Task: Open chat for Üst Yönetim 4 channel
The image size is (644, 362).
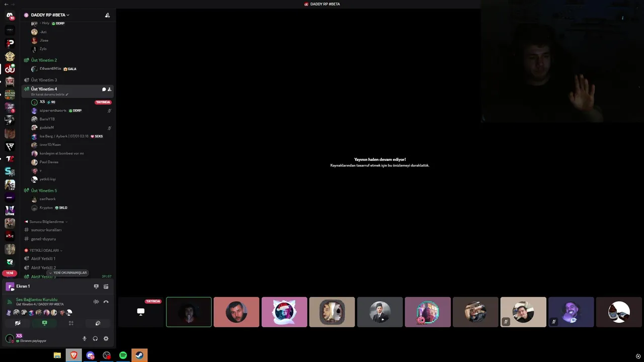Action: pos(104,89)
